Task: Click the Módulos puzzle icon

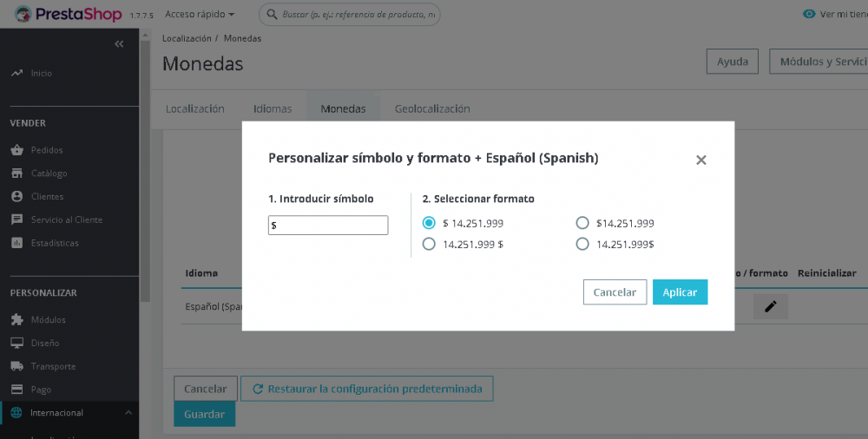Action: (16, 320)
